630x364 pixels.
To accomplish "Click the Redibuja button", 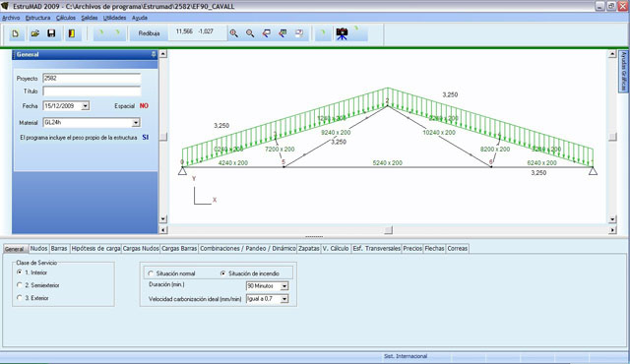I will point(149,33).
